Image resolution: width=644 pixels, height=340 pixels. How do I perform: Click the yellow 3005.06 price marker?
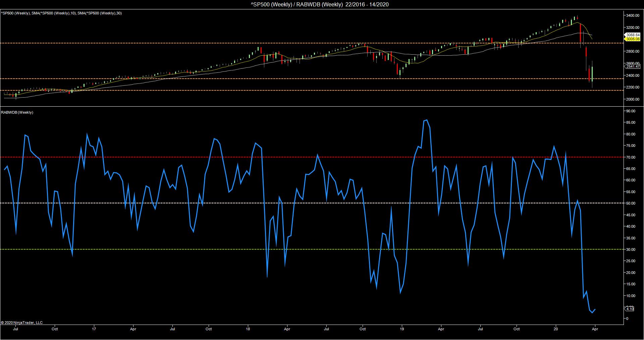[x=633, y=39]
